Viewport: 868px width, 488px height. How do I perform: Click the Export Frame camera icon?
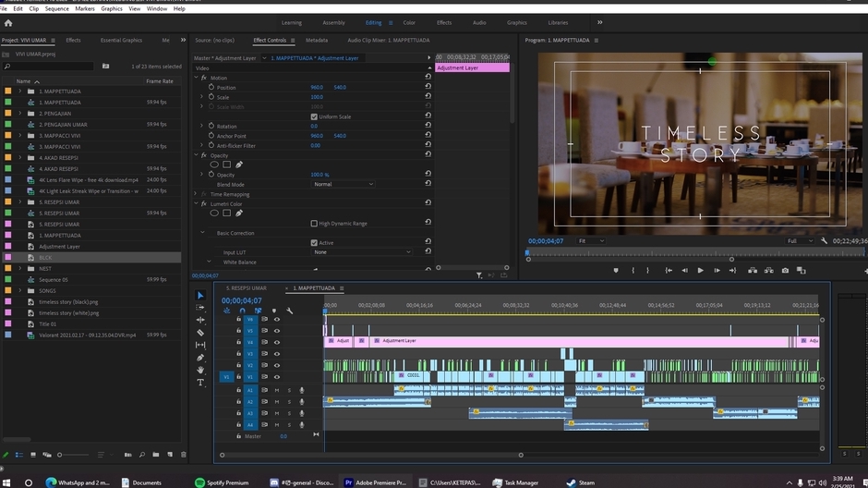pyautogui.click(x=785, y=271)
